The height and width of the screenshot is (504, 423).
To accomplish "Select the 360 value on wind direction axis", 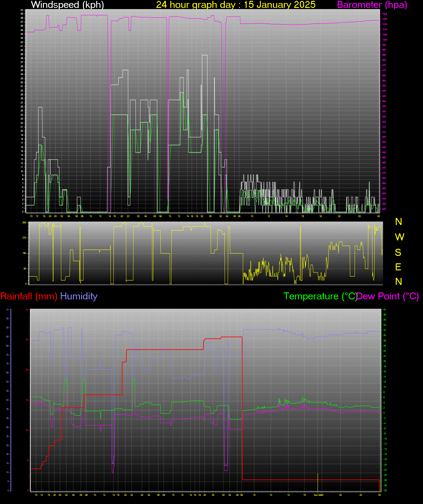I will coord(25,222).
